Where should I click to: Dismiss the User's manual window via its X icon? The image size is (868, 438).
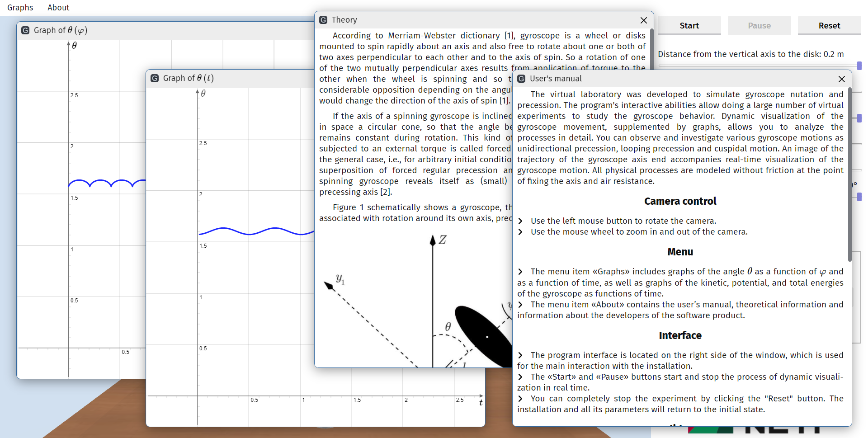(x=841, y=79)
